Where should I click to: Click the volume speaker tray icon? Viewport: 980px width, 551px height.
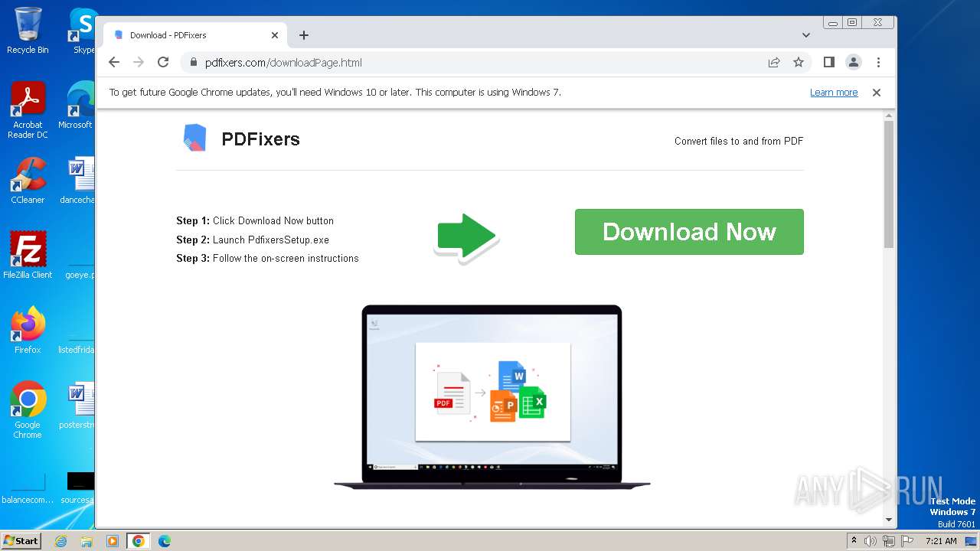(871, 541)
